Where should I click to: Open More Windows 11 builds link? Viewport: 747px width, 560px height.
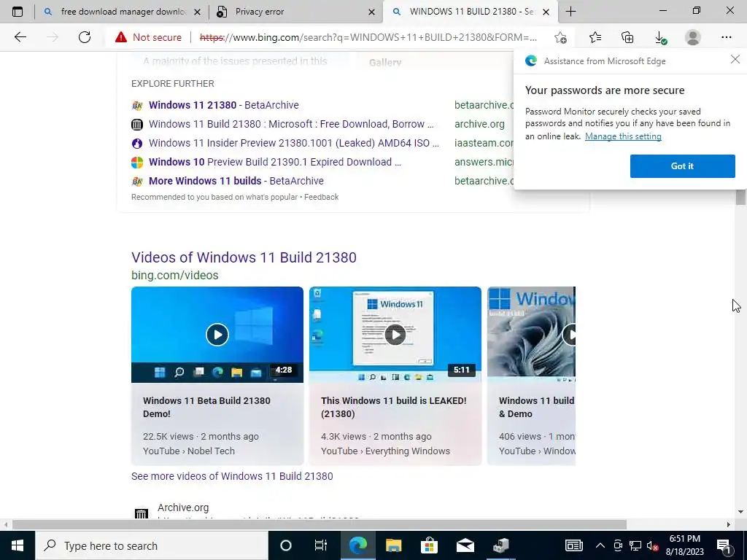[236, 181]
